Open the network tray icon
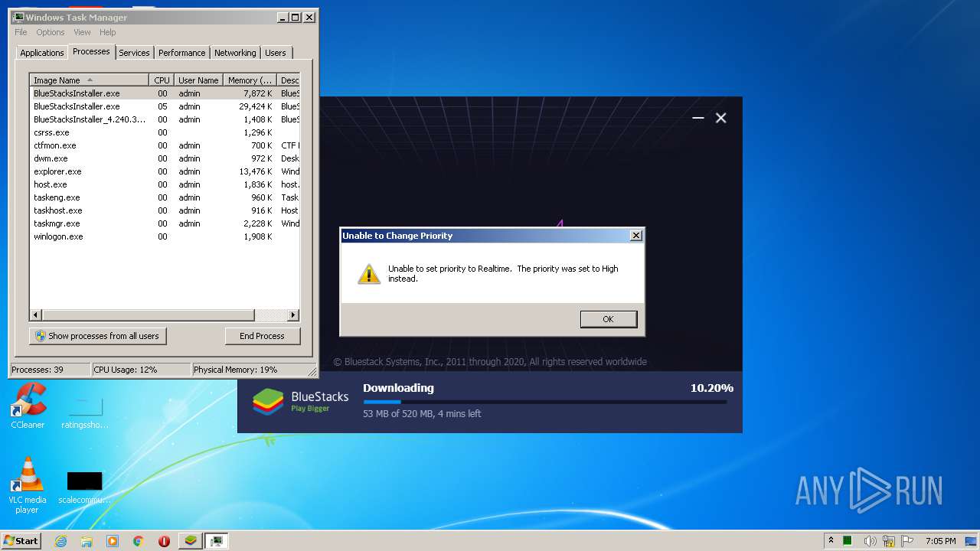The width and height of the screenshot is (980, 551). click(x=889, y=541)
